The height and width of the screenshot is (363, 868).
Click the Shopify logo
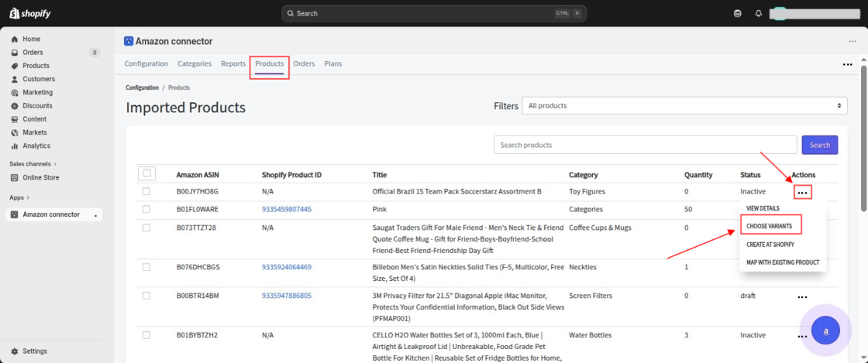pos(30,13)
